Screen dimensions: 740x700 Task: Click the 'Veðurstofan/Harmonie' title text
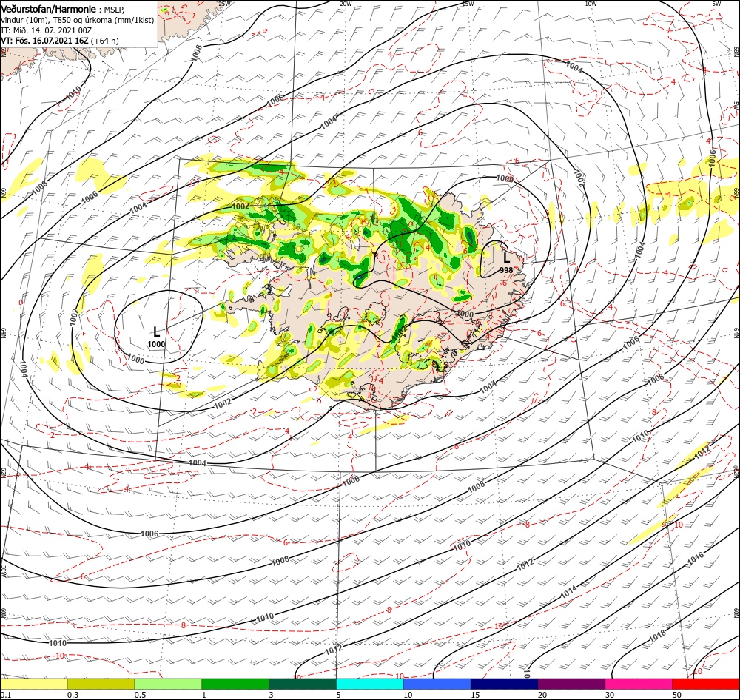click(49, 9)
